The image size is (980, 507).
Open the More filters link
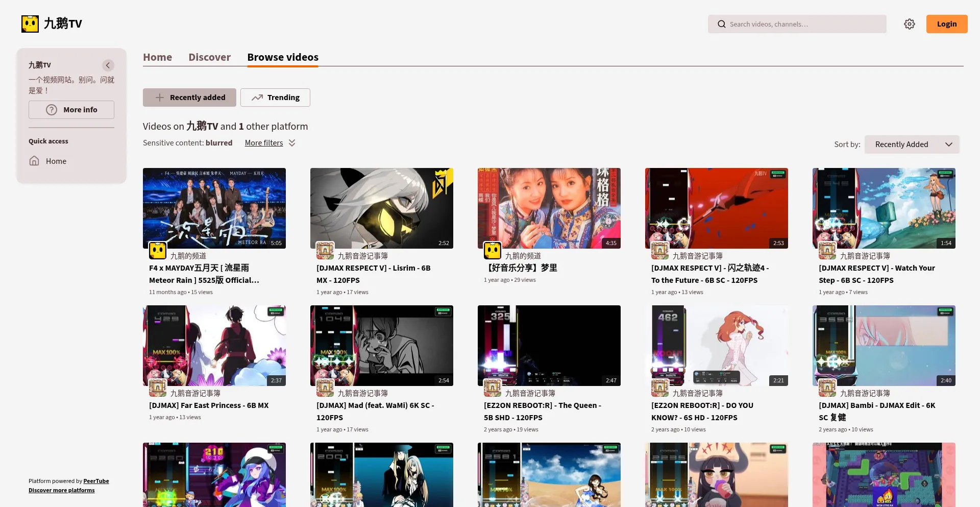(x=264, y=143)
